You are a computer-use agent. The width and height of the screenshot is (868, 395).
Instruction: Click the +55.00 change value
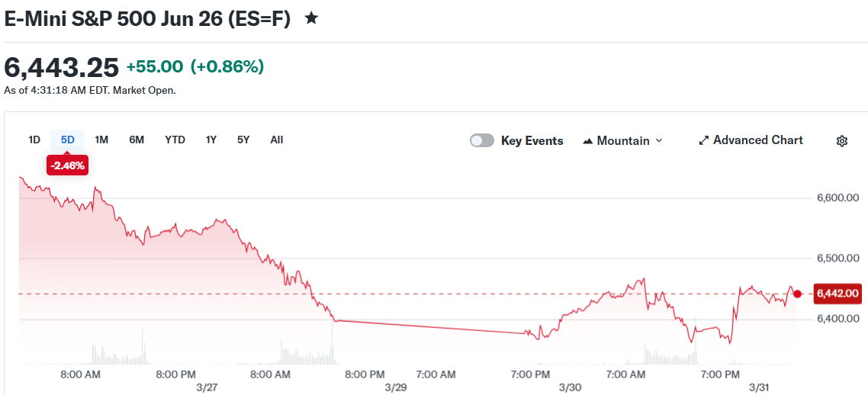[154, 67]
